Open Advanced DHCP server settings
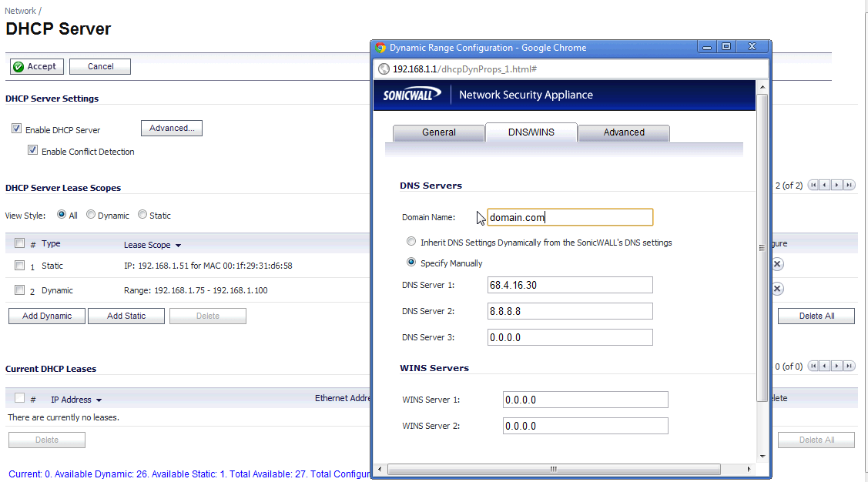Image resolution: width=868 pixels, height=482 pixels. (x=172, y=128)
